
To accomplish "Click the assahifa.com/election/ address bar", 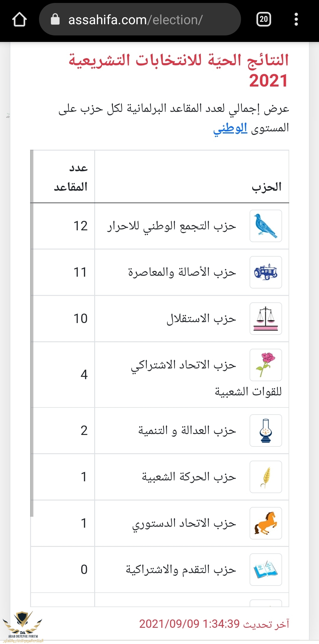I will tap(140, 19).
